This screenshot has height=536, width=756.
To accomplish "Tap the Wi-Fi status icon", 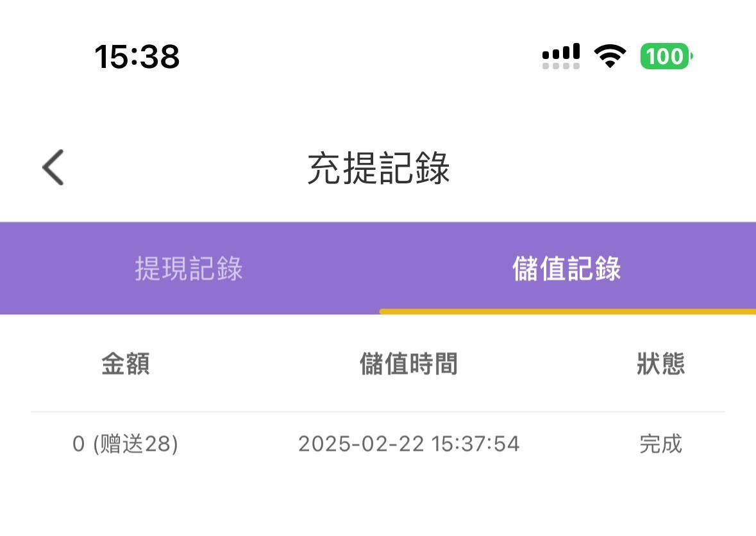I will point(610,56).
